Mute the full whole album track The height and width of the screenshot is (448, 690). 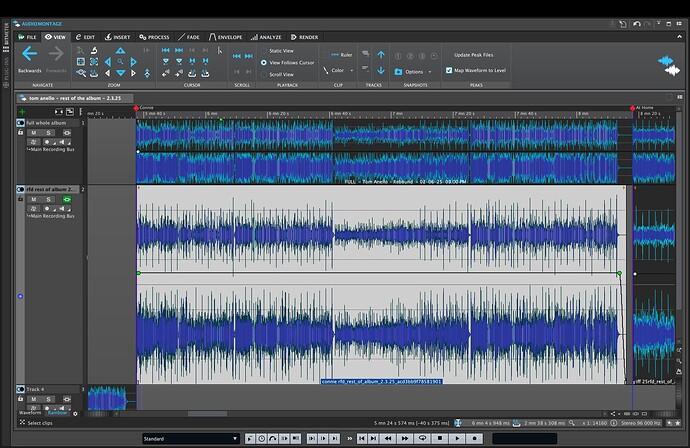33,133
